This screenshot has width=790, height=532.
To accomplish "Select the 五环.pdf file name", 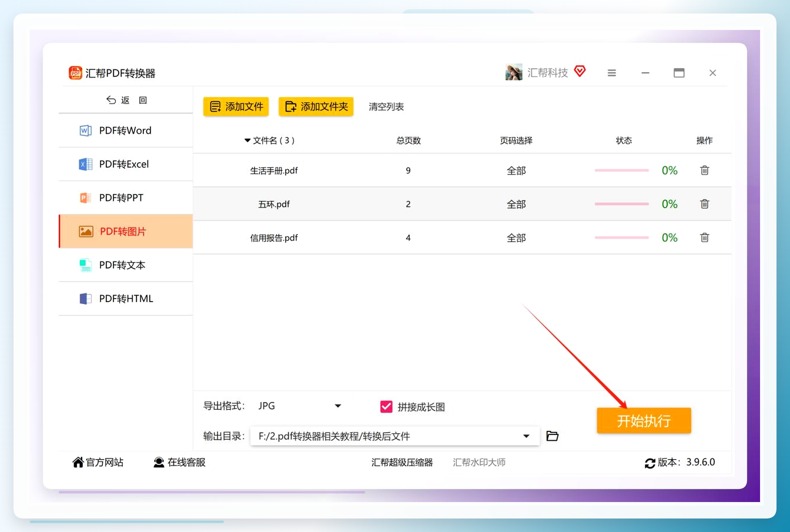I will tap(274, 204).
